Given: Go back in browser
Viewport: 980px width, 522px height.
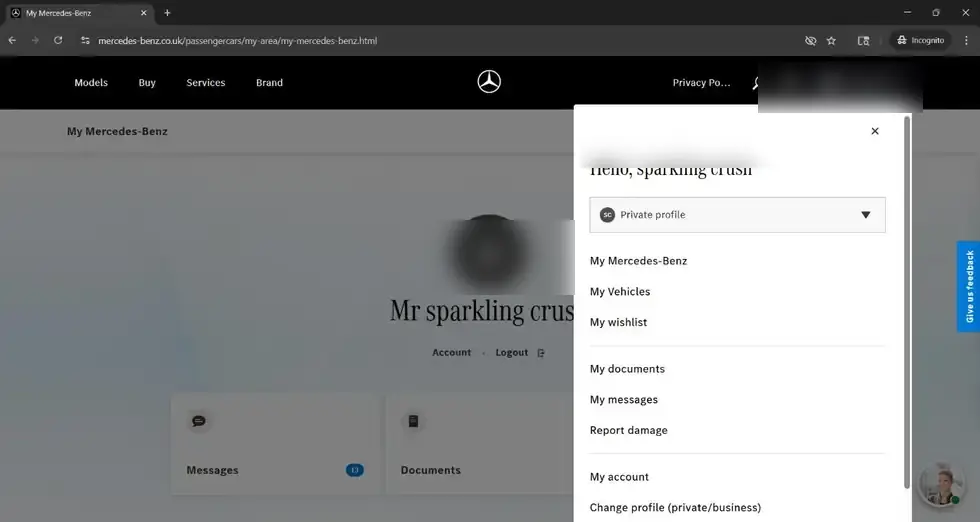Looking at the screenshot, I should coord(12,40).
